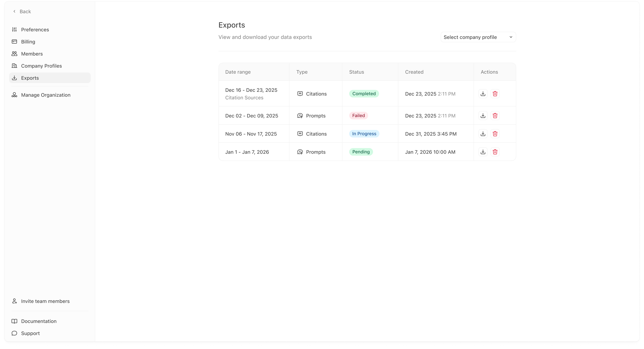Delete the Jan 1 - Jan 7 export
The height and width of the screenshot is (349, 644).
click(495, 152)
